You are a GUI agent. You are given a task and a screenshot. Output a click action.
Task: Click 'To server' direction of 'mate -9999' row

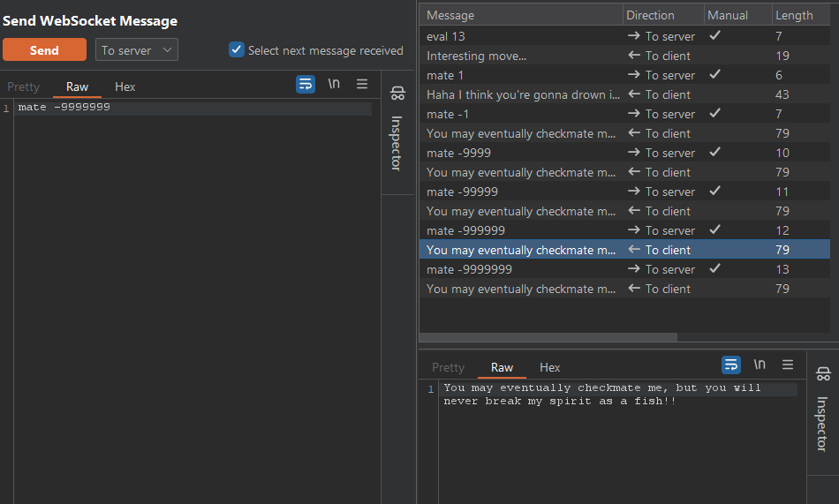(661, 153)
